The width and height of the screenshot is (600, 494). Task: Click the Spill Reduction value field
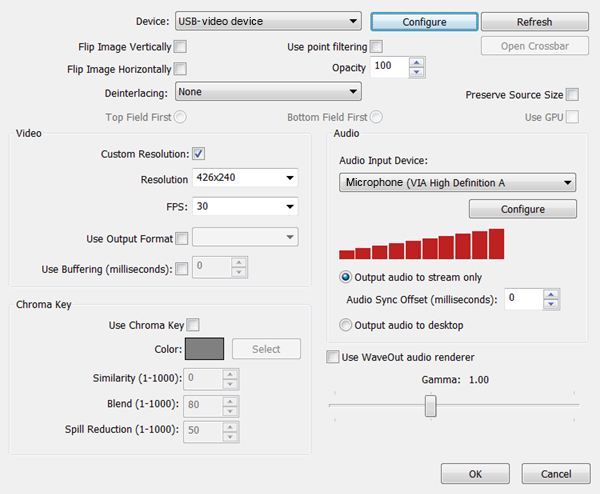(x=203, y=432)
